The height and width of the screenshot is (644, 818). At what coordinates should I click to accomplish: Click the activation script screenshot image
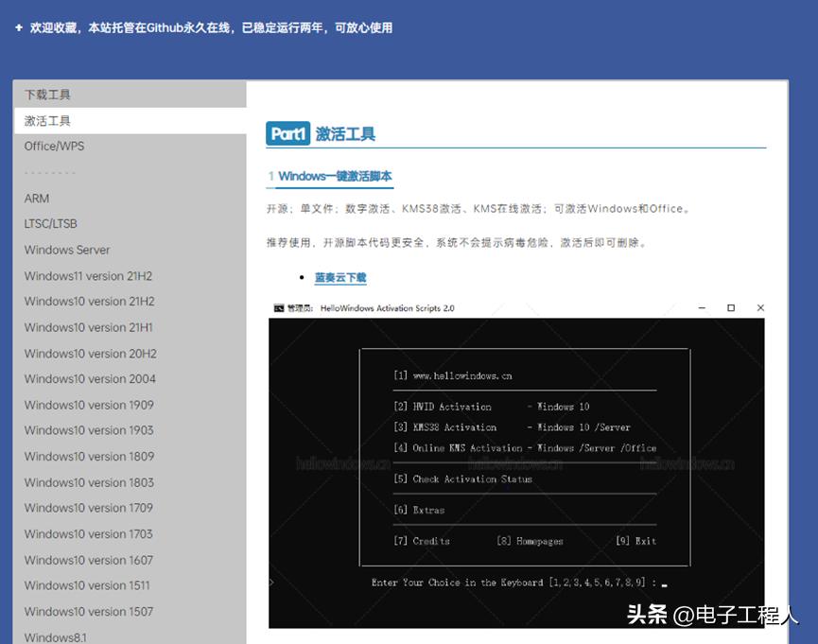[516, 463]
